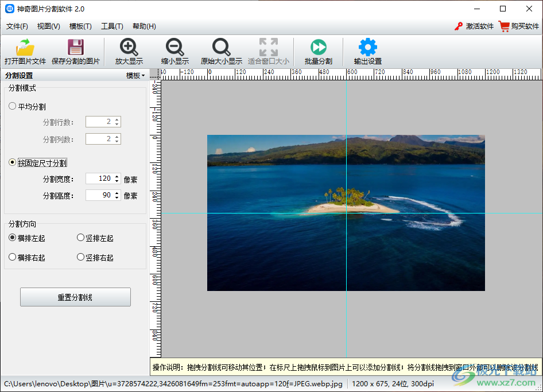The width and height of the screenshot is (543, 392).
Task: Click the Buy Software cart icon
Action: [x=504, y=26]
